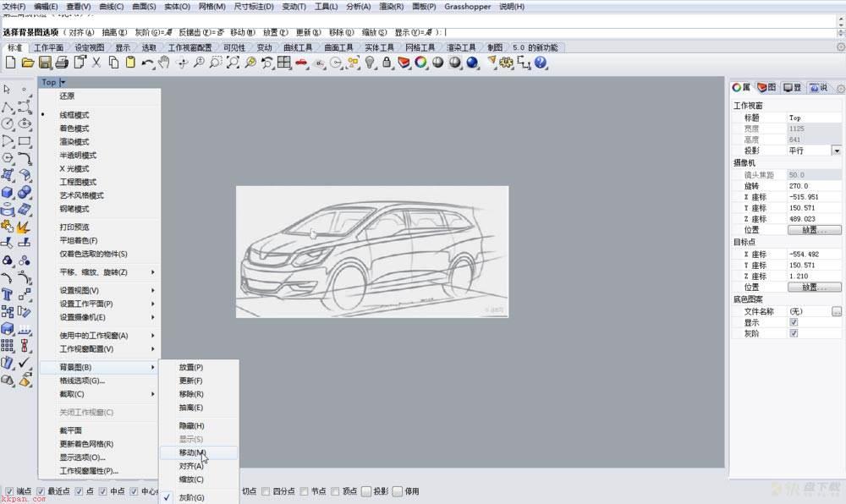
Task: Select the circle tool in sidebar
Action: (x=7, y=123)
